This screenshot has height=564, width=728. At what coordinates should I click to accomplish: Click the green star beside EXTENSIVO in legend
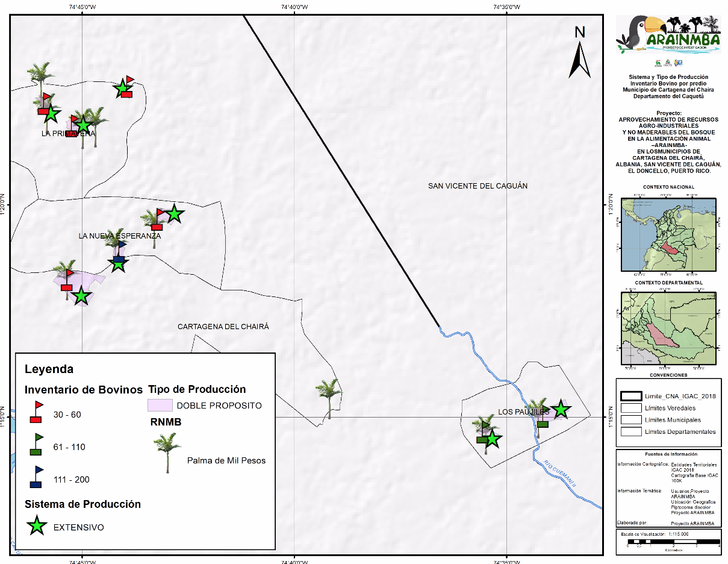(x=37, y=526)
